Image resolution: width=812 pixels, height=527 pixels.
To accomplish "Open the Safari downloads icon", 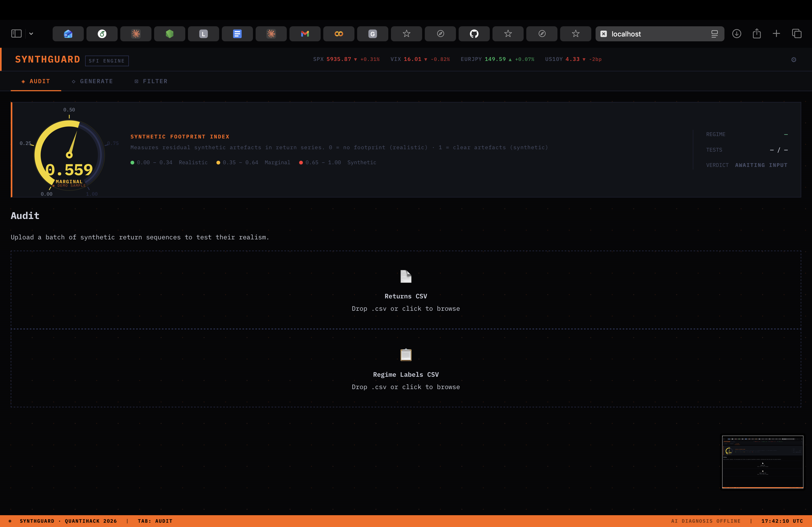I will 736,34.
